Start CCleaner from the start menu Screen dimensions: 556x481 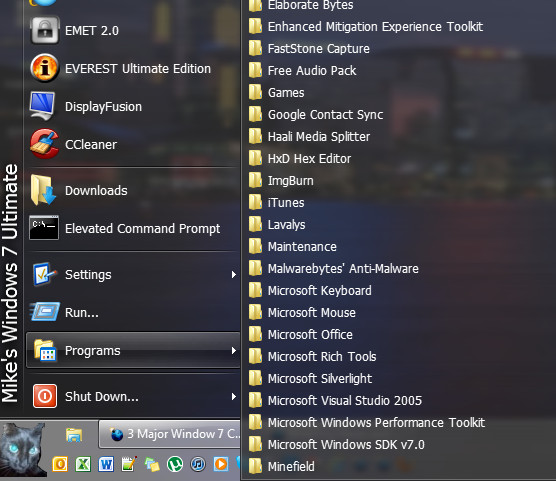[133, 144]
